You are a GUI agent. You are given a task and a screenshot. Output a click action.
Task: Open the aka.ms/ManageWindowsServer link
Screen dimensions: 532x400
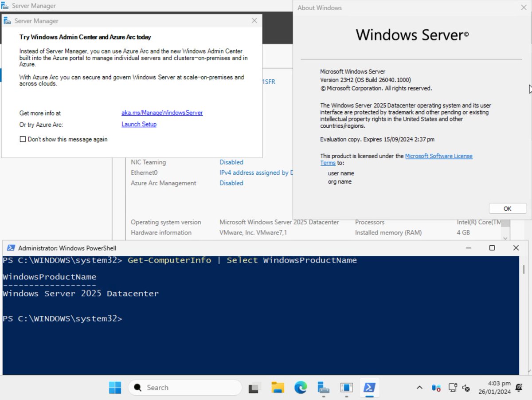[x=162, y=113]
